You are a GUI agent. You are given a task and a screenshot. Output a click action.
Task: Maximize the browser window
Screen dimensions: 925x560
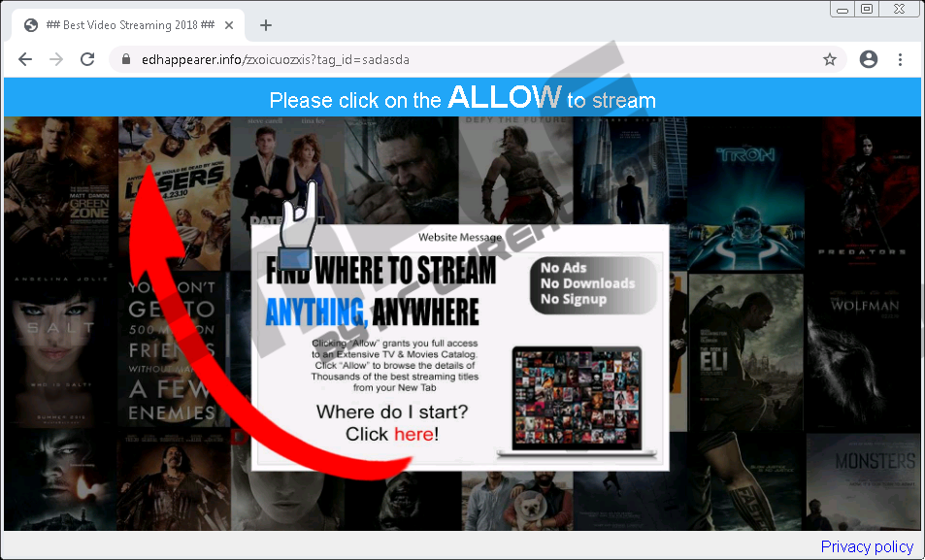867,10
